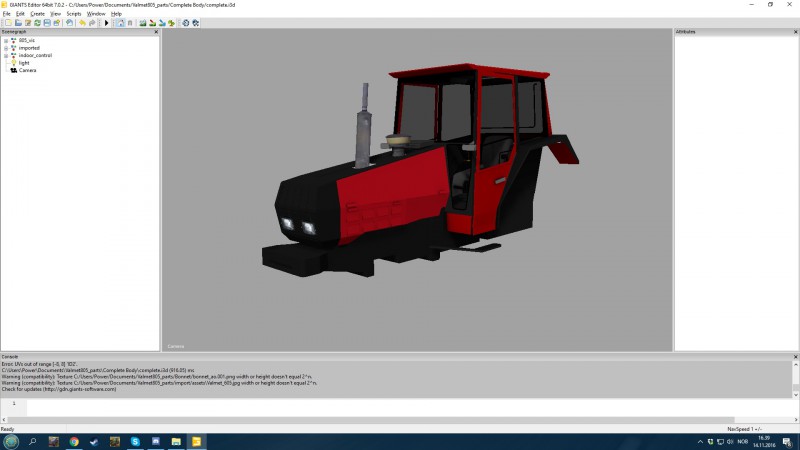Expand the indoor_control tree node
Image resolution: width=800 pixels, height=450 pixels.
(5, 55)
